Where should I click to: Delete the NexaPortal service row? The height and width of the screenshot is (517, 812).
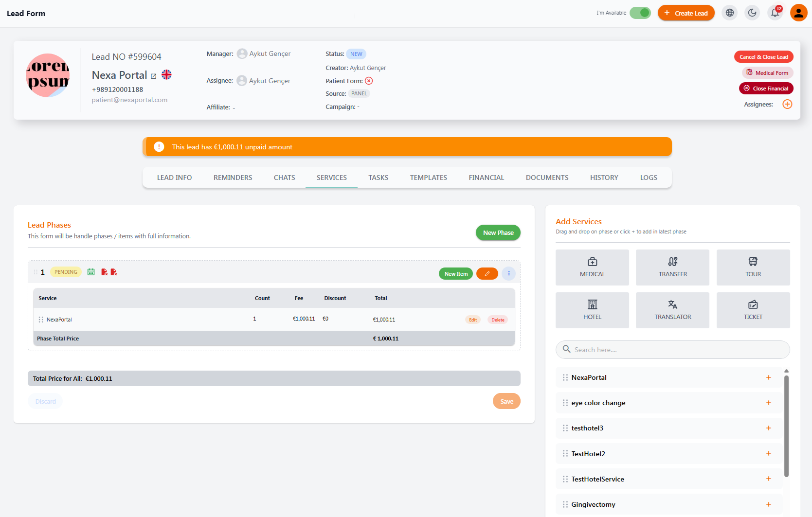click(498, 320)
